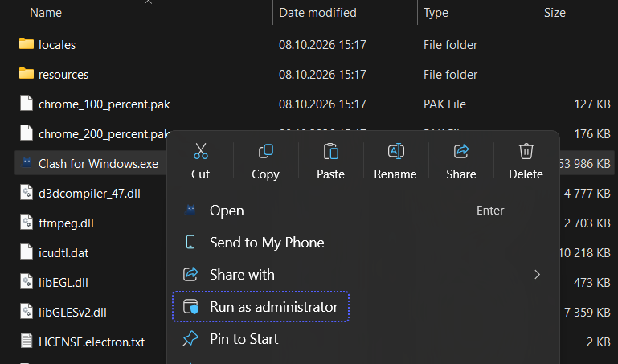Click the Paste clipboard icon
618x364 pixels.
tap(330, 151)
